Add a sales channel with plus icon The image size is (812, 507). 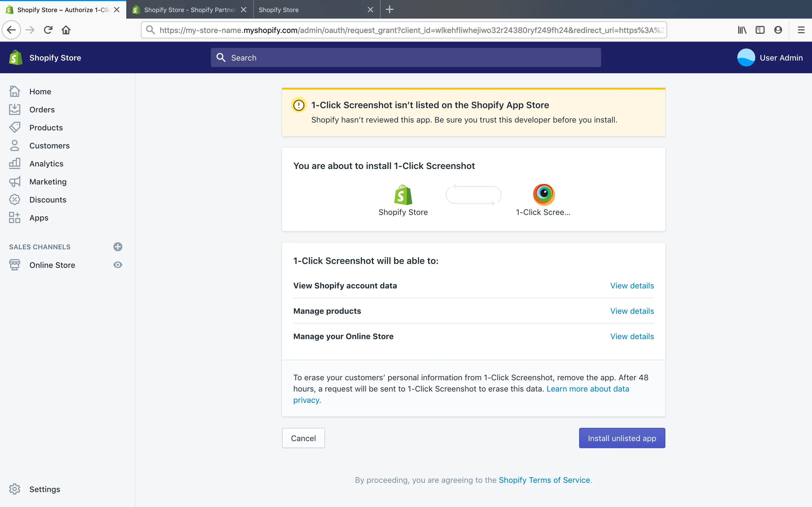tap(118, 247)
